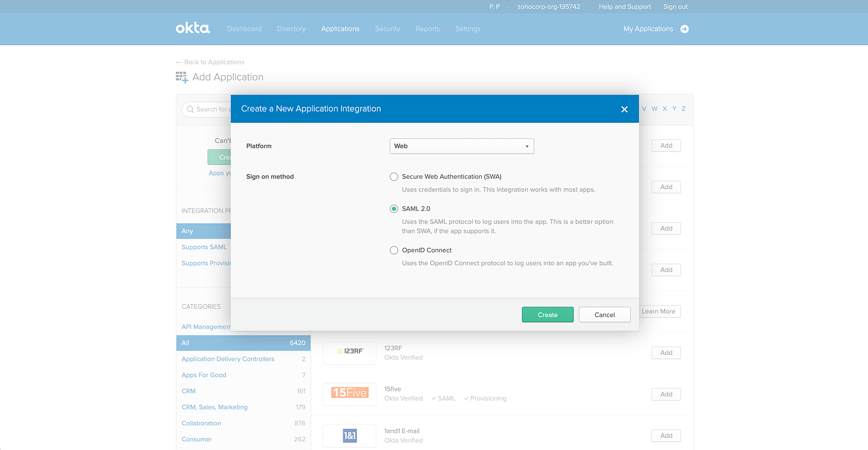Image resolution: width=868 pixels, height=450 pixels.
Task: Click the search magnifier icon
Action: (190, 109)
